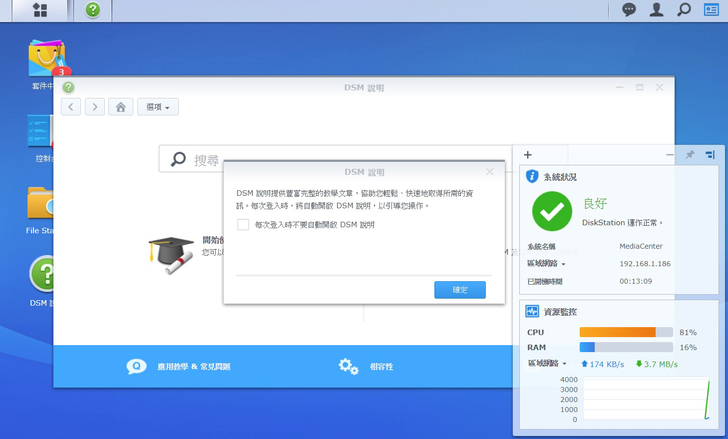Open the user account options icon
Viewport: 728px width, 439px height.
[x=656, y=10]
